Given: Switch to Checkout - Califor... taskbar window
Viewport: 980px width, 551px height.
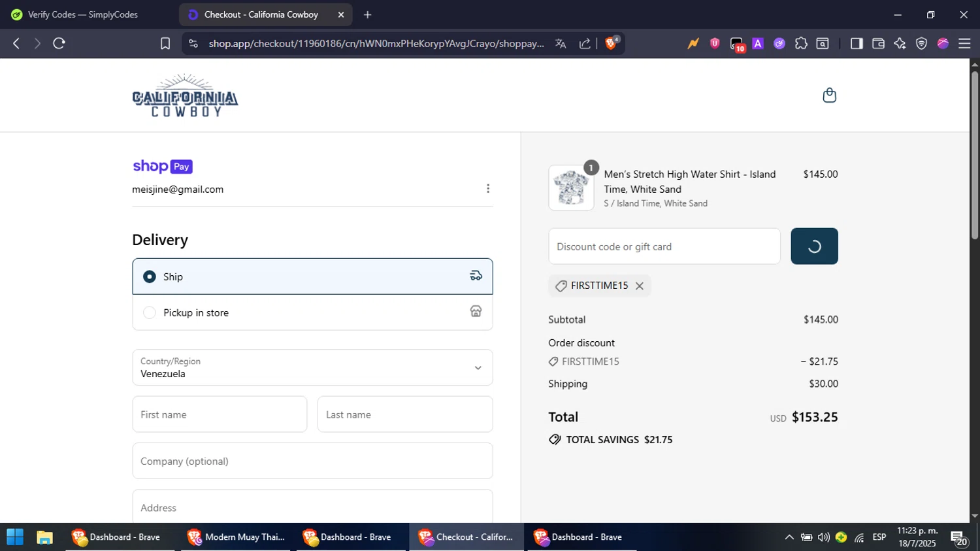Looking at the screenshot, I should 466,537.
